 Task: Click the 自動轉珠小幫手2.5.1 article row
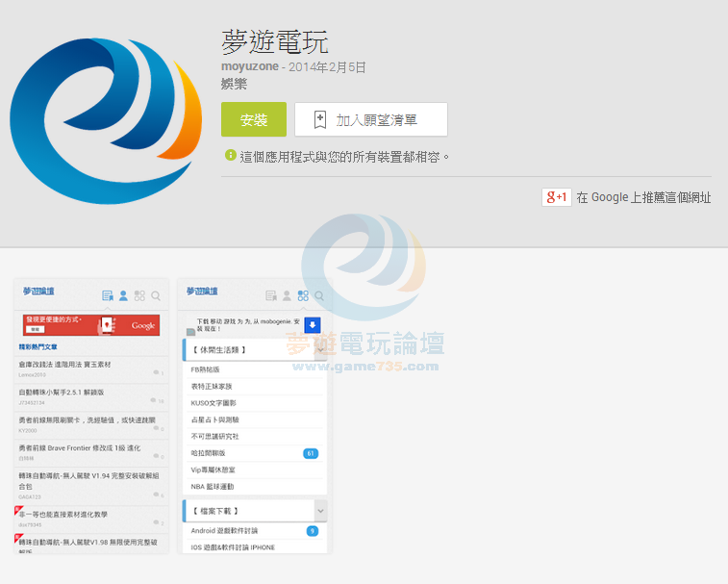tap(91, 396)
